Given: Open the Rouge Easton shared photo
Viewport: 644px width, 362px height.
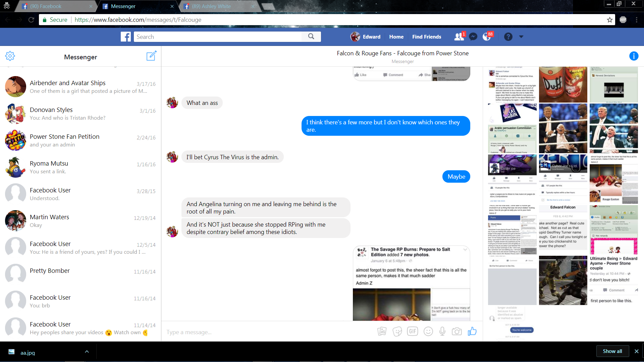Looking at the screenshot, I should click(x=613, y=179).
